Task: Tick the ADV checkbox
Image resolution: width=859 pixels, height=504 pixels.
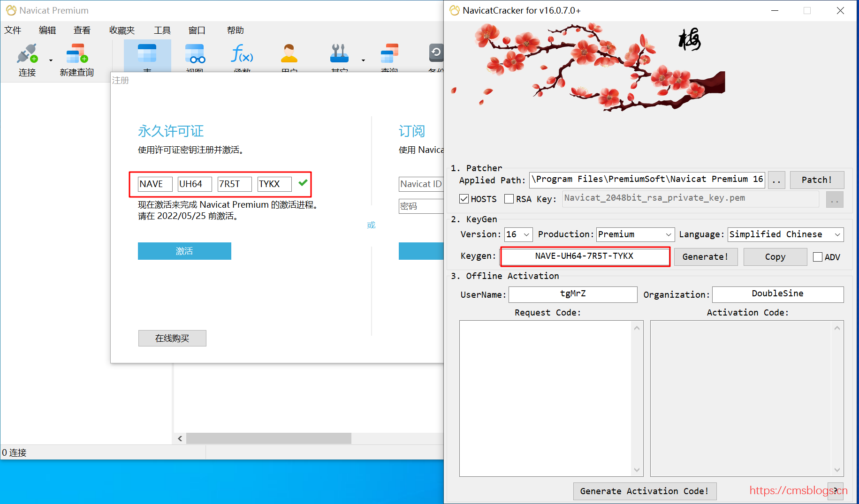Action: 818,257
